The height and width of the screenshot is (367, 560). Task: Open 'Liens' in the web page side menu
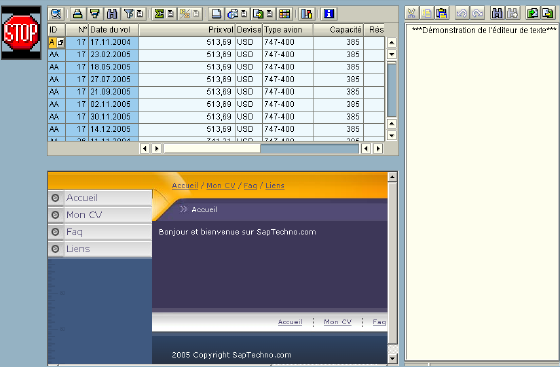[100, 249]
